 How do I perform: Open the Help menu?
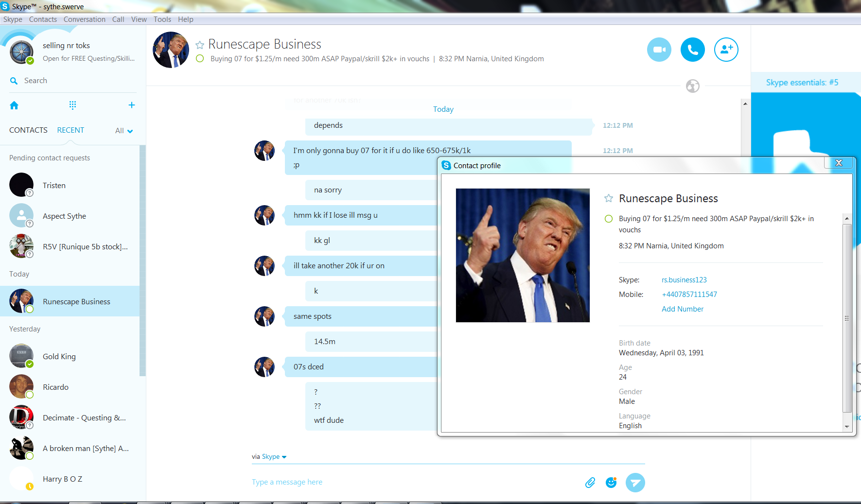coord(185,19)
